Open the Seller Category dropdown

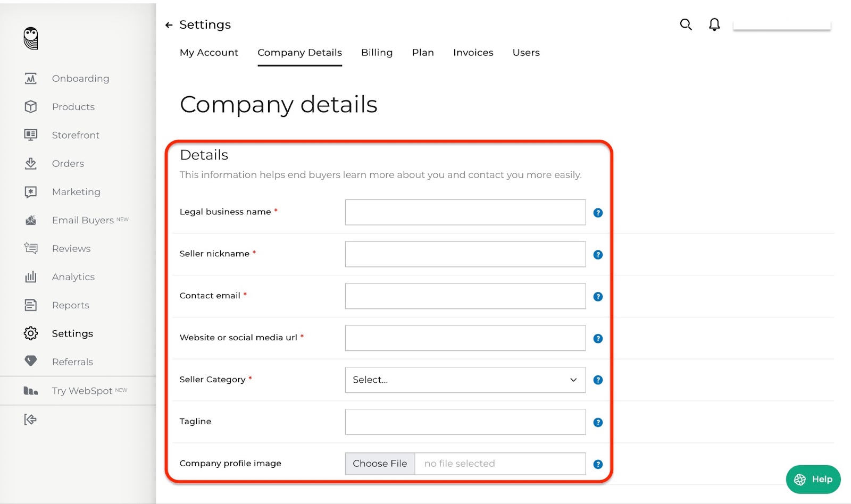pos(465,380)
